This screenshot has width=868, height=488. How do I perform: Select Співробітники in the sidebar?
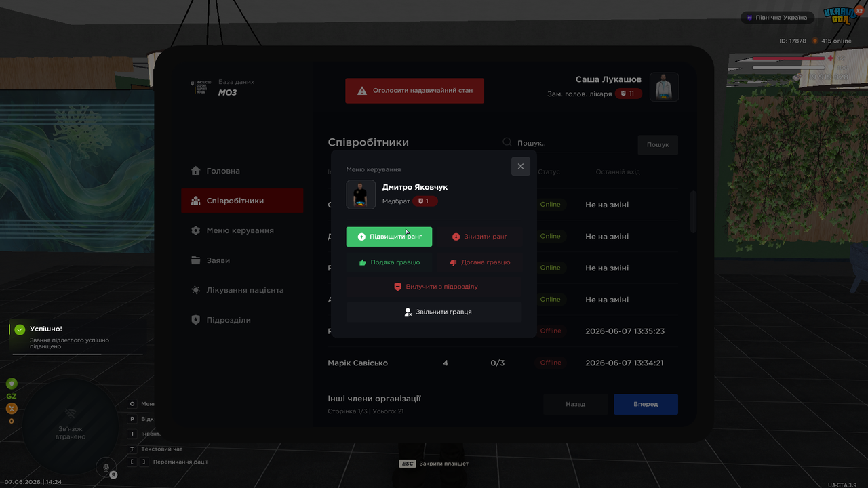coord(242,201)
